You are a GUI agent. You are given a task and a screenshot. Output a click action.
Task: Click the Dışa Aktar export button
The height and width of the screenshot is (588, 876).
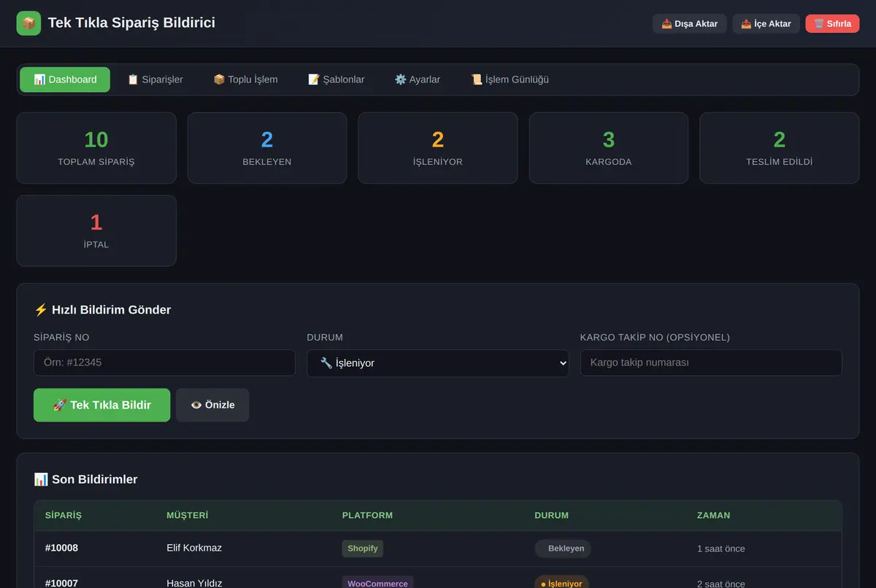pos(689,23)
